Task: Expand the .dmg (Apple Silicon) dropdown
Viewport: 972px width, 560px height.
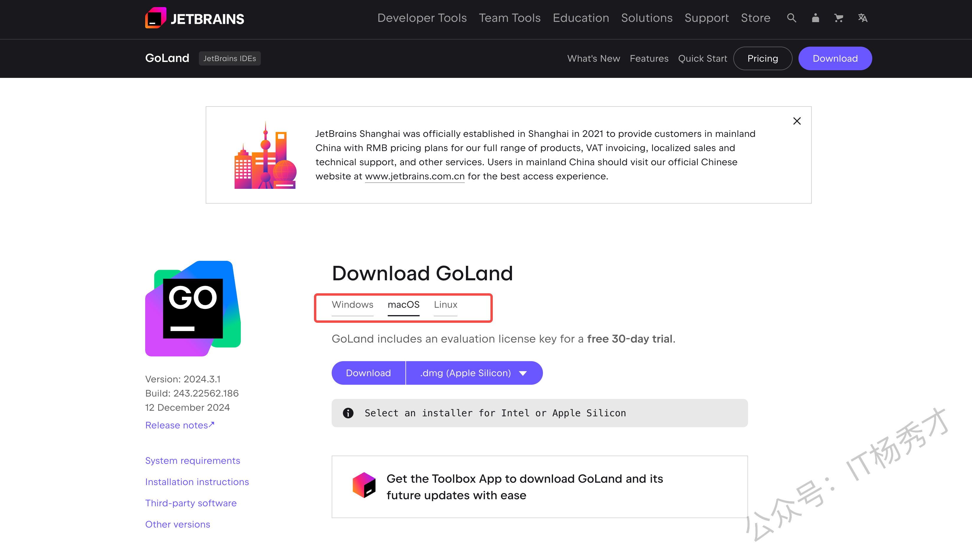Action: [474, 373]
